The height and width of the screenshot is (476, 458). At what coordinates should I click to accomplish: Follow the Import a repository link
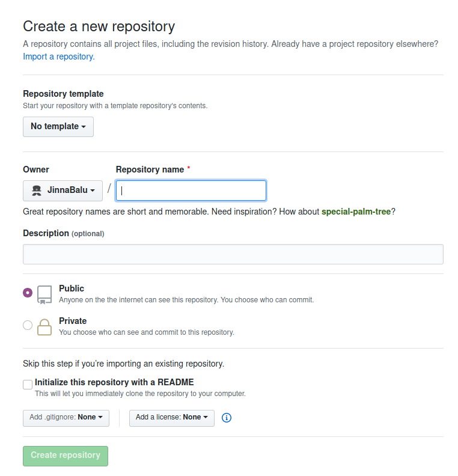pyautogui.click(x=59, y=56)
